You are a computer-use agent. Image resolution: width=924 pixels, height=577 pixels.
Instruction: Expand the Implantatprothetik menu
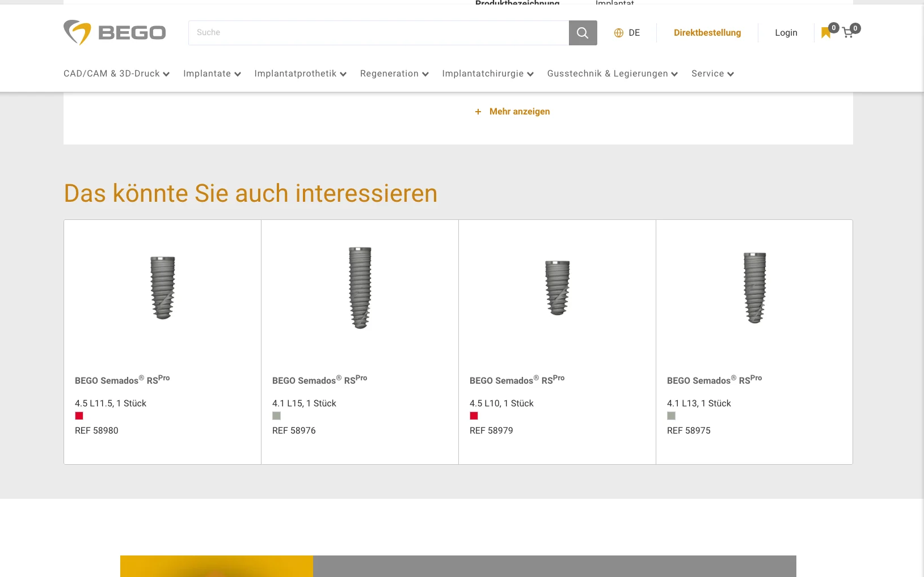(300, 74)
